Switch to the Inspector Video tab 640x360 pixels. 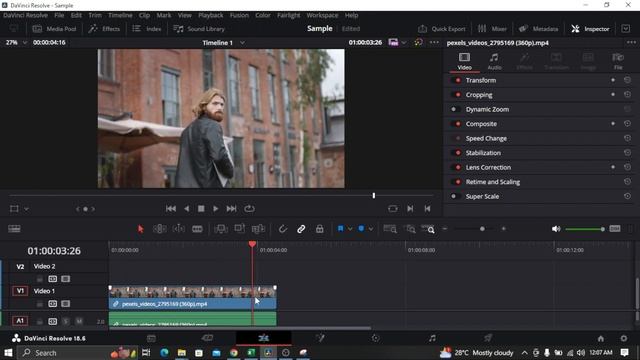(464, 61)
